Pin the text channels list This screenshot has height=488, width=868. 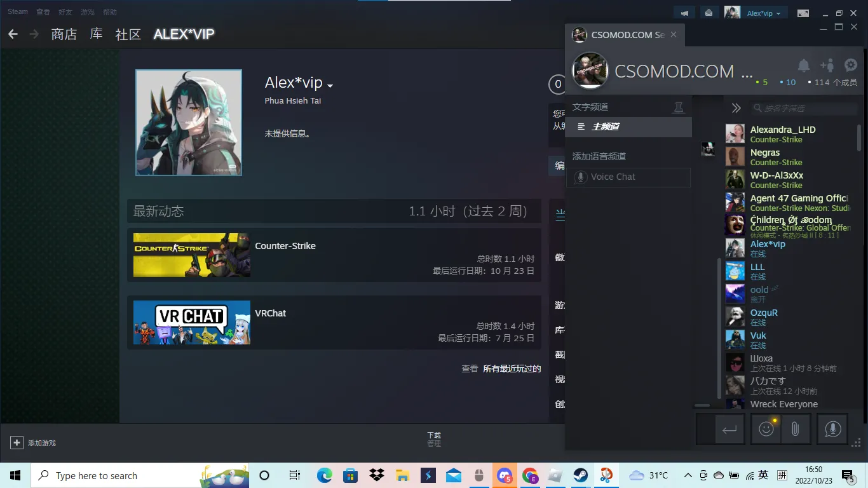(679, 107)
